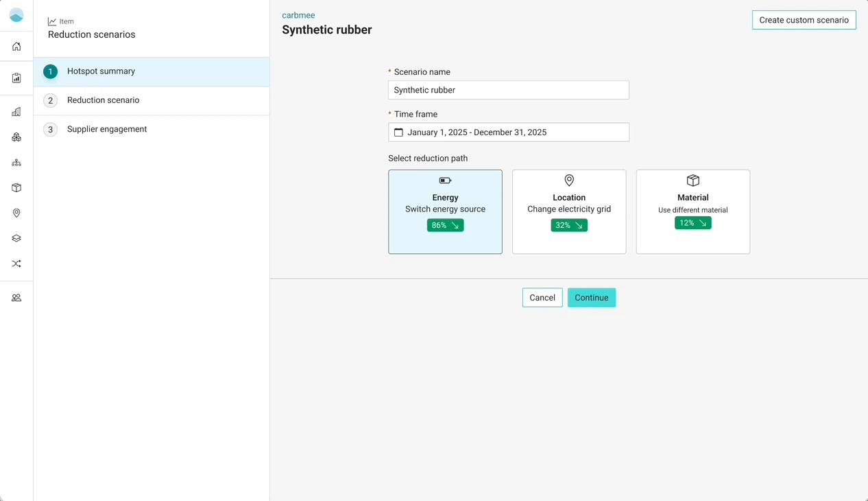Open the Time frame date picker
868x501 pixels.
508,132
